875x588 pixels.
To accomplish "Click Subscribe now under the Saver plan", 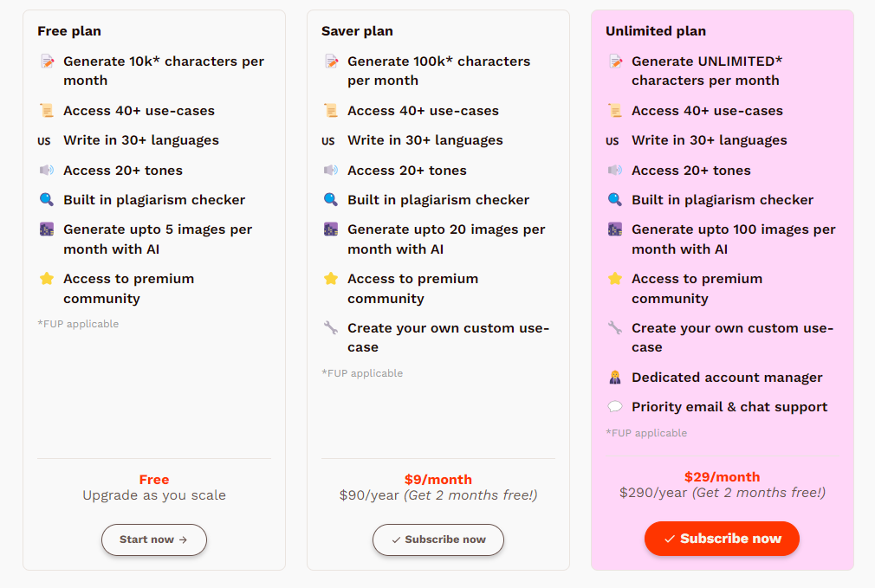I will coord(438,540).
